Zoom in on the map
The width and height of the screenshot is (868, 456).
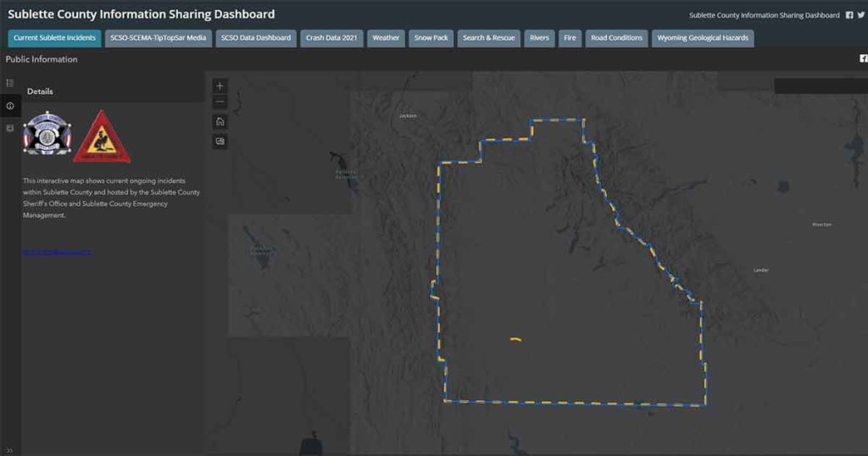220,86
